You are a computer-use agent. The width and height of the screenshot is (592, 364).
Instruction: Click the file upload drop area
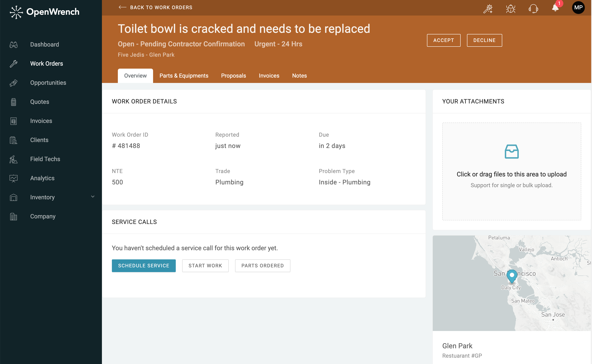pos(512,171)
